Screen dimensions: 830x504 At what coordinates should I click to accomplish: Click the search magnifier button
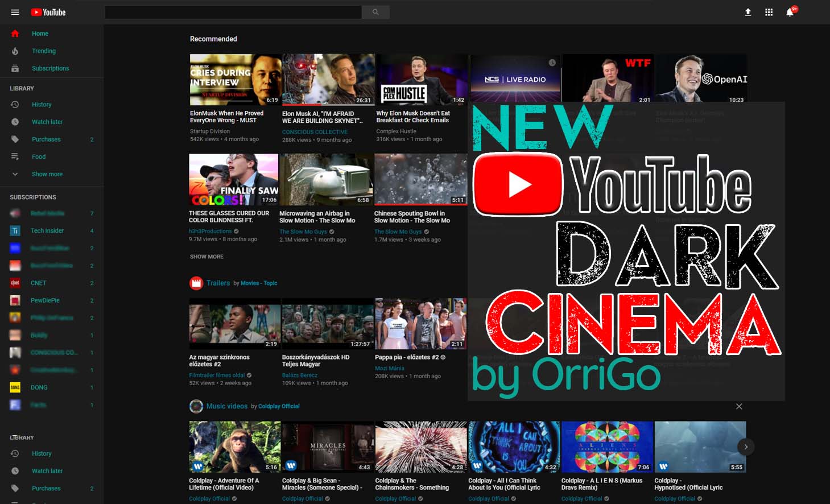pyautogui.click(x=375, y=12)
